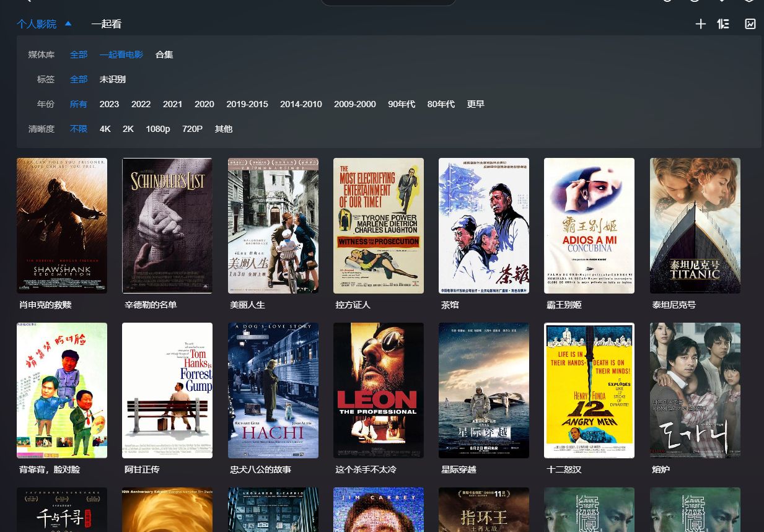Click the title 背靠背，脸对脸
The image size is (764, 532).
[x=50, y=469]
